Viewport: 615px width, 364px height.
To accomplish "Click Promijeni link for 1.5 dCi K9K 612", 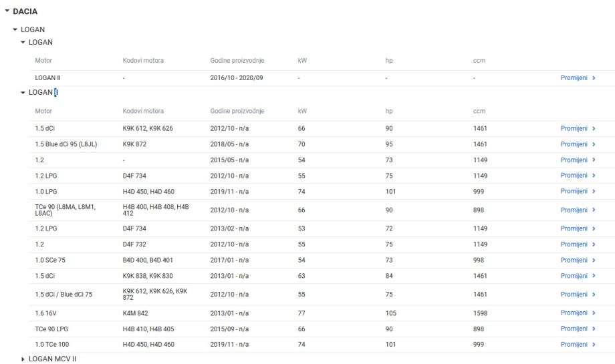I will pos(574,128).
